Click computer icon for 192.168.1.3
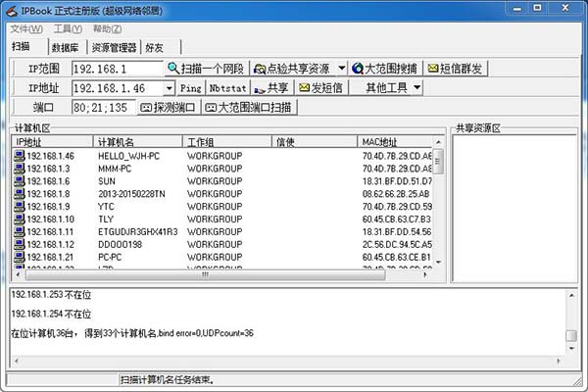Image resolution: width=588 pixels, height=392 pixels. (x=20, y=169)
